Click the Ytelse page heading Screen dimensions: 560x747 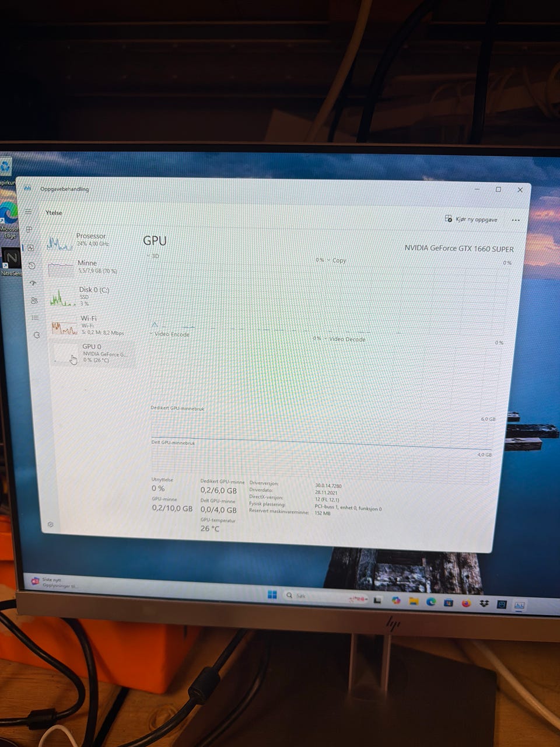pyautogui.click(x=54, y=213)
